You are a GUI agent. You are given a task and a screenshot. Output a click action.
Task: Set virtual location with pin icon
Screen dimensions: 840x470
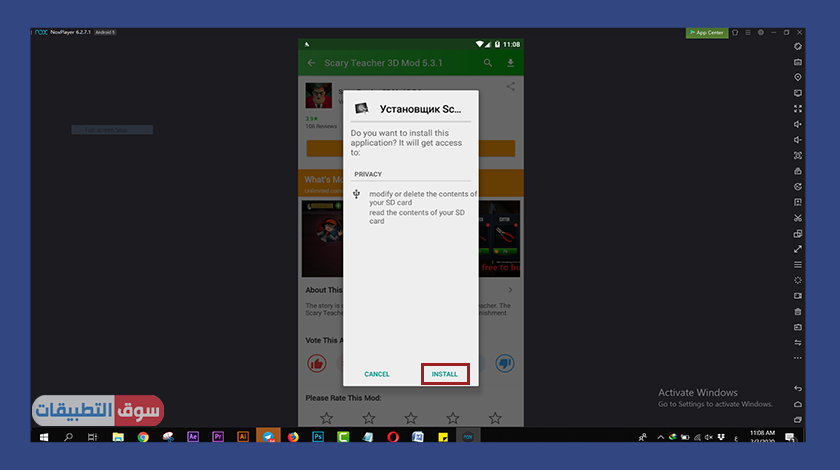[x=798, y=78]
